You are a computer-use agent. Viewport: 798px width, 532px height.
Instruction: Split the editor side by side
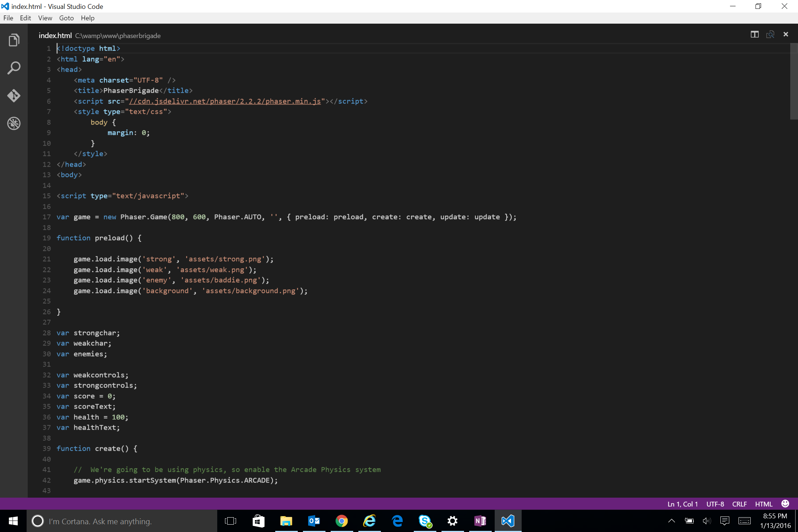[754, 34]
